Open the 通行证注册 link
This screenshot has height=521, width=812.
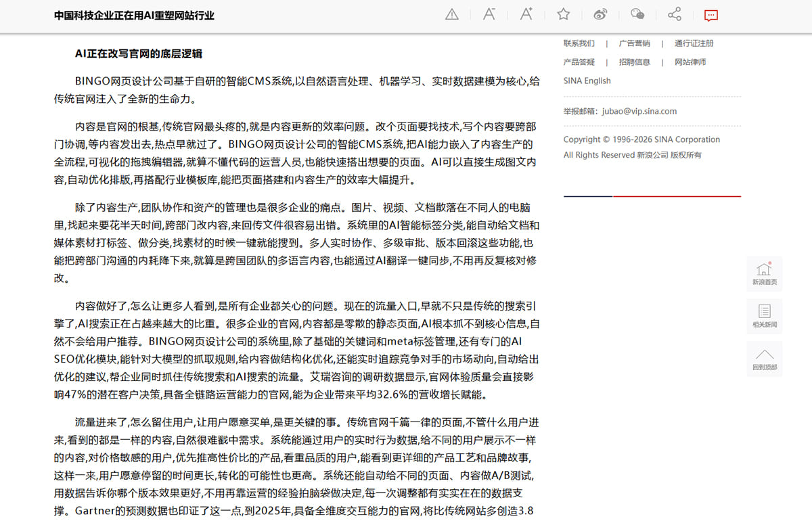click(x=694, y=43)
